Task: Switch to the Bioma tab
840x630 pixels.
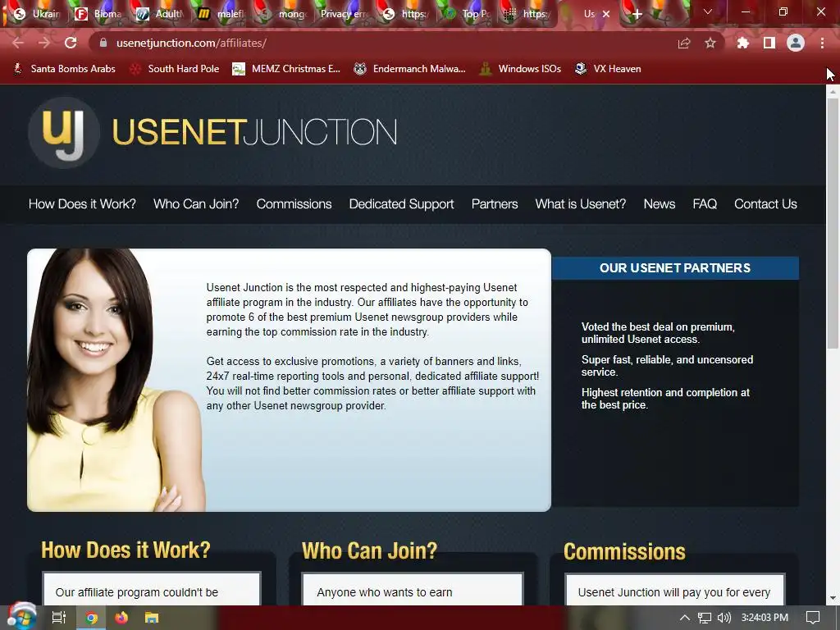Action: coord(99,14)
